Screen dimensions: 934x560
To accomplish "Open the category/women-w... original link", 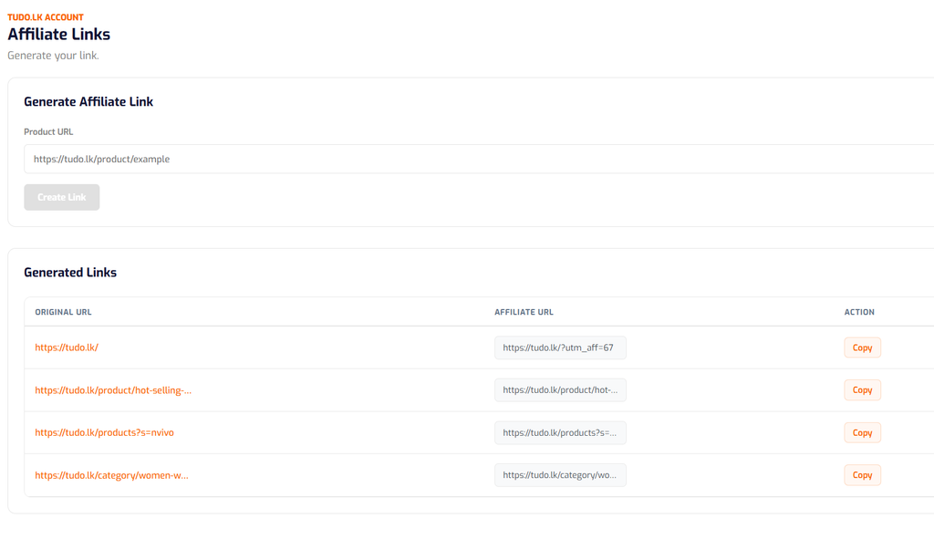I will [111, 475].
